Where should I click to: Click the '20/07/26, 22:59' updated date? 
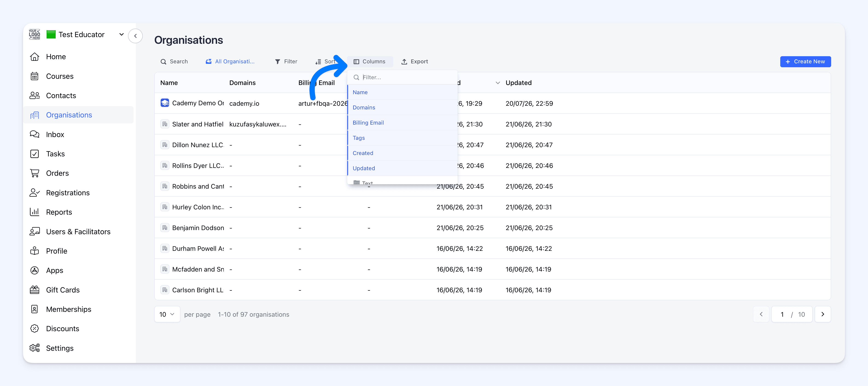coord(529,103)
